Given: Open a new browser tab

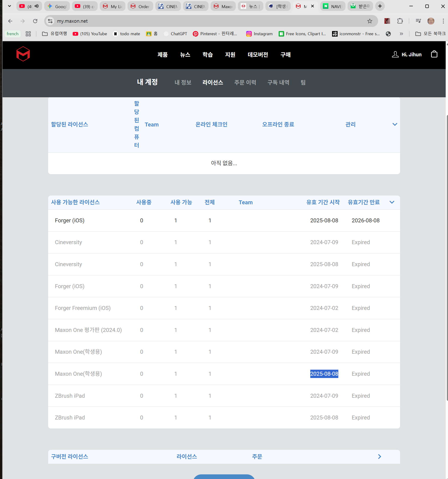Looking at the screenshot, I should [x=380, y=6].
